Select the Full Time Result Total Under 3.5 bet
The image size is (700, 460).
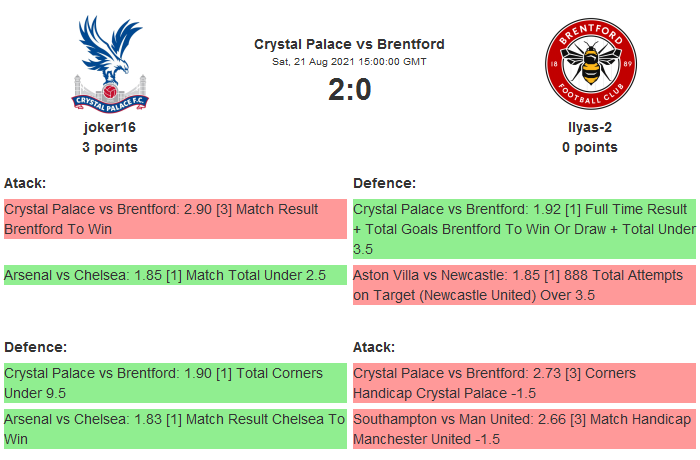tap(524, 229)
